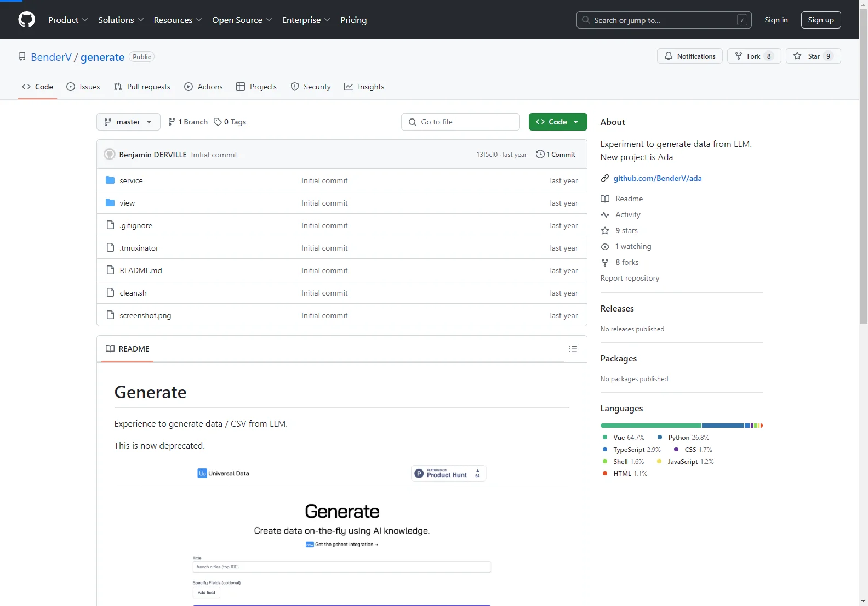Click the Go to file input
This screenshot has width=868, height=606.
coord(460,122)
